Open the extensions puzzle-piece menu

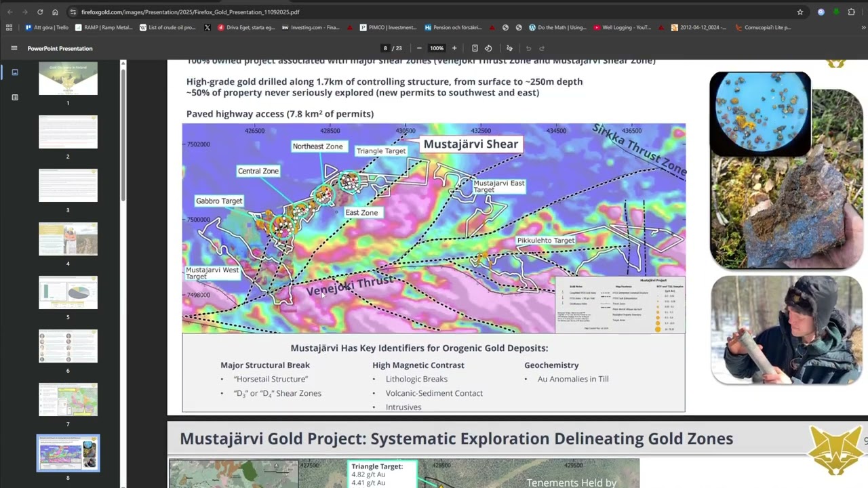852,12
